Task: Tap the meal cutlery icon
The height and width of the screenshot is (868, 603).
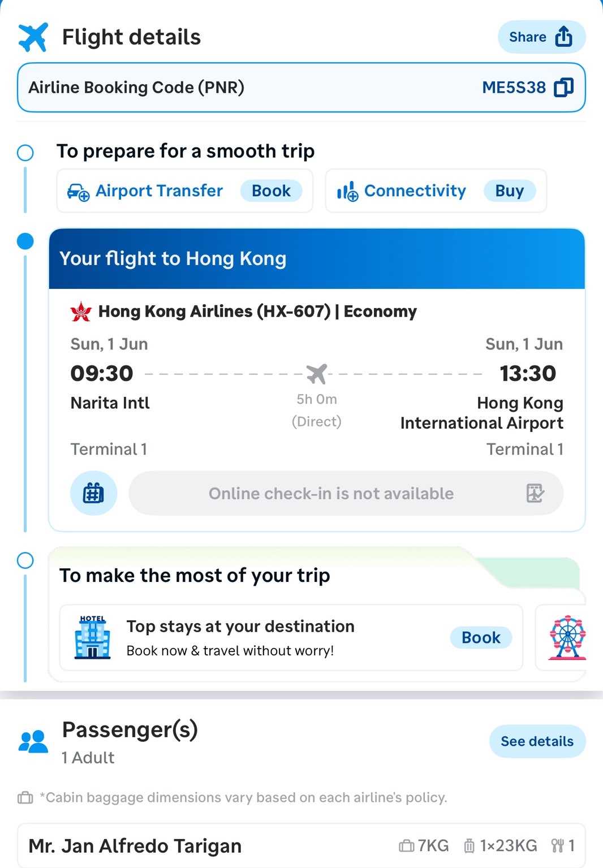Action: pyautogui.click(x=557, y=846)
